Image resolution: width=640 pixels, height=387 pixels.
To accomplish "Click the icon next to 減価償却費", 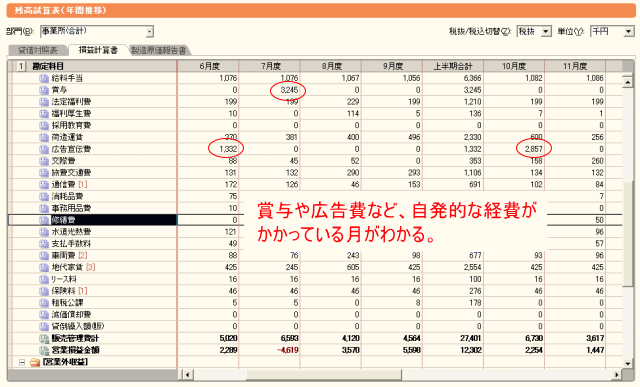I will pyautogui.click(x=44, y=315).
